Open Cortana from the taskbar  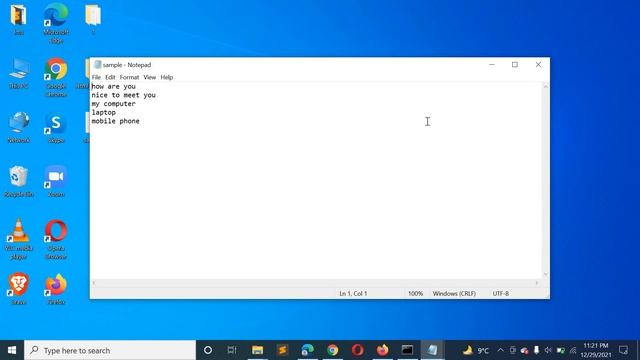tap(208, 350)
